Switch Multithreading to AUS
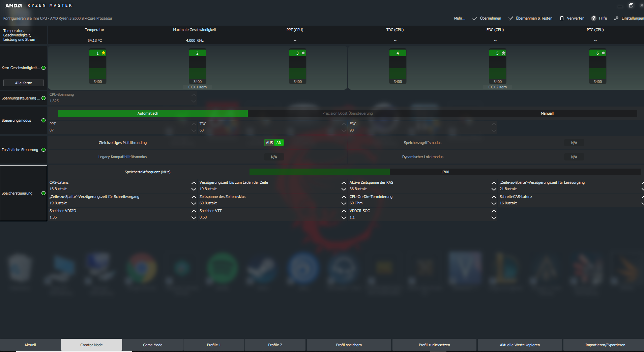Screen dimensions: 644x352 269,143
